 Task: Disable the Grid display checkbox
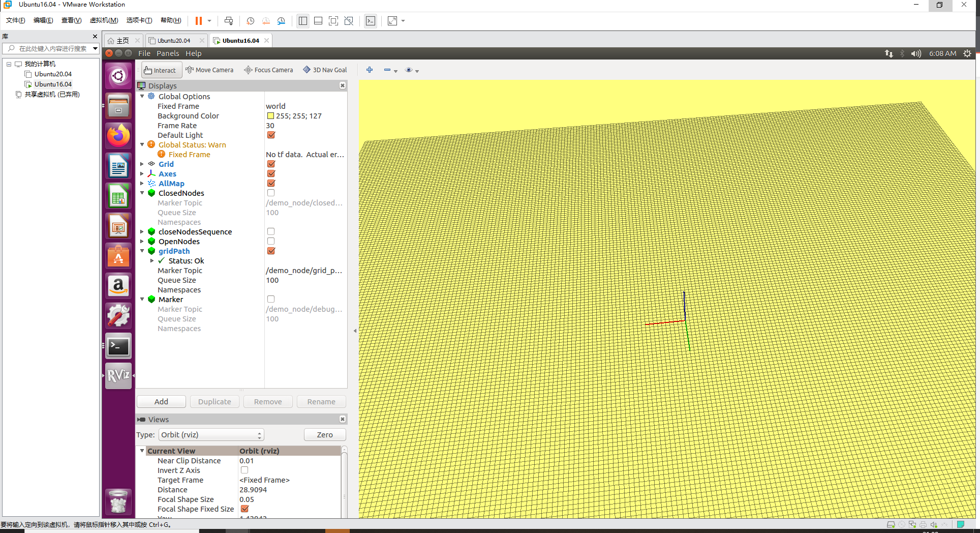tap(271, 164)
